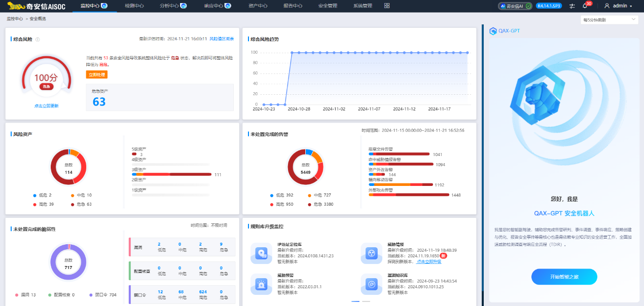Viewport: 644px width, 306px height.
Task: Open the 每5分钟刷新 refresh interval dropdown
Action: (609, 19)
